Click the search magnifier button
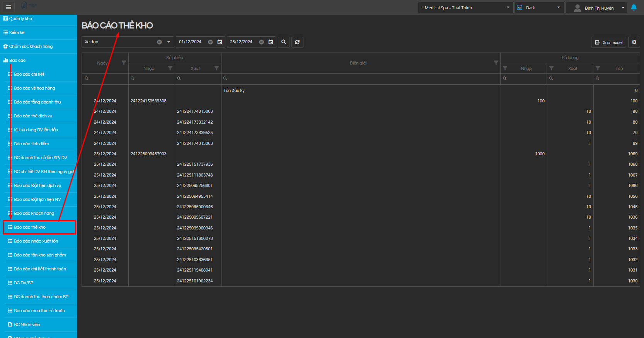This screenshot has width=644, height=338. (284, 42)
